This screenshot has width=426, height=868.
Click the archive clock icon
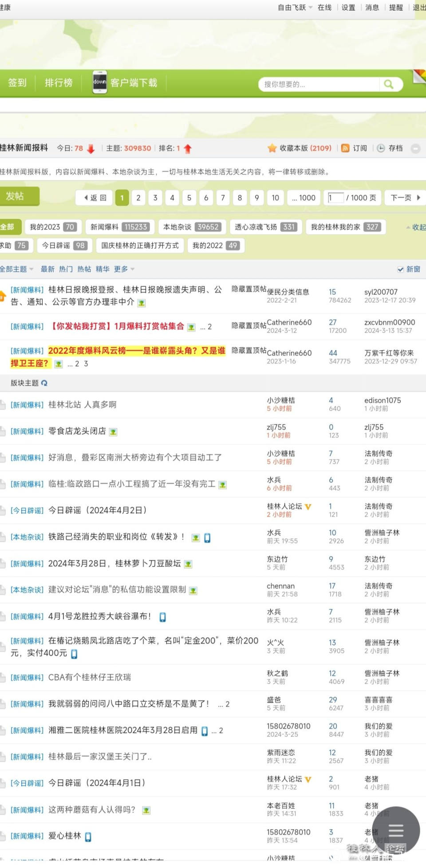coord(381,148)
